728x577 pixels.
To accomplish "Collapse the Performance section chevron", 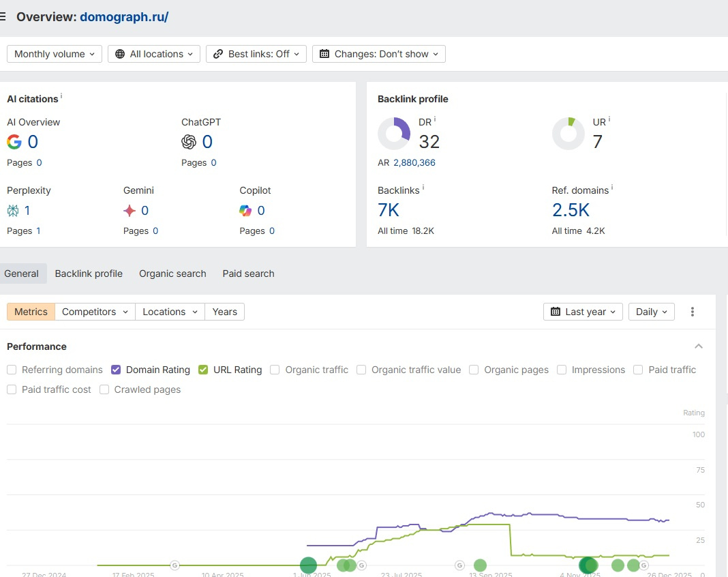I will [699, 346].
